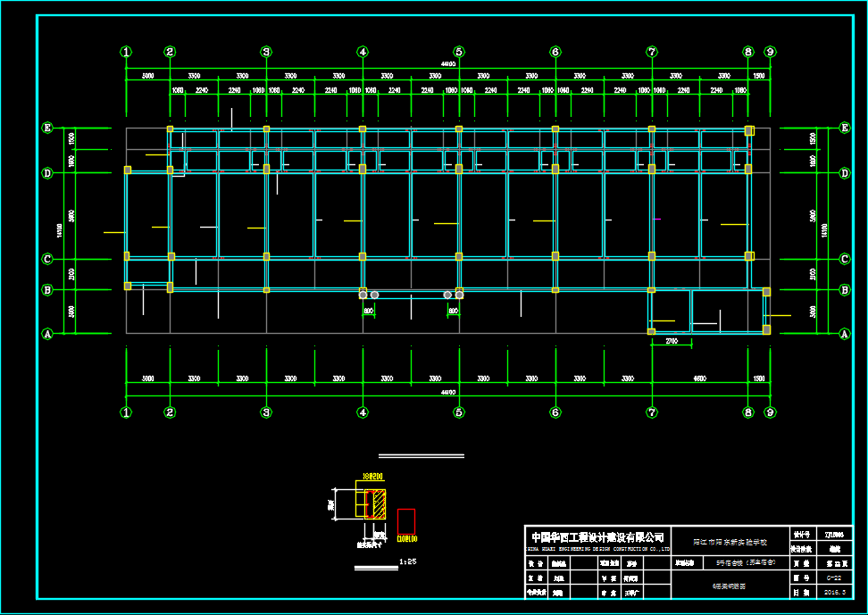Pick axis bubble 4 above the plan
The image size is (868, 615).
click(363, 52)
